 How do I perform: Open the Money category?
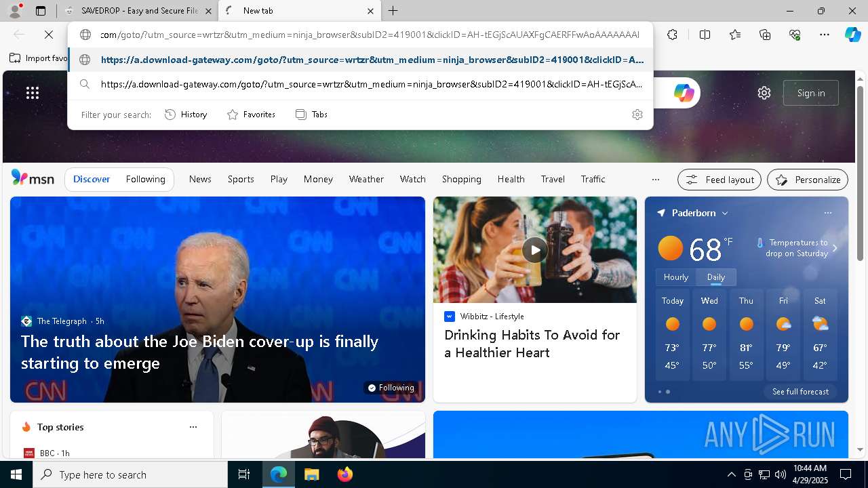pos(318,180)
